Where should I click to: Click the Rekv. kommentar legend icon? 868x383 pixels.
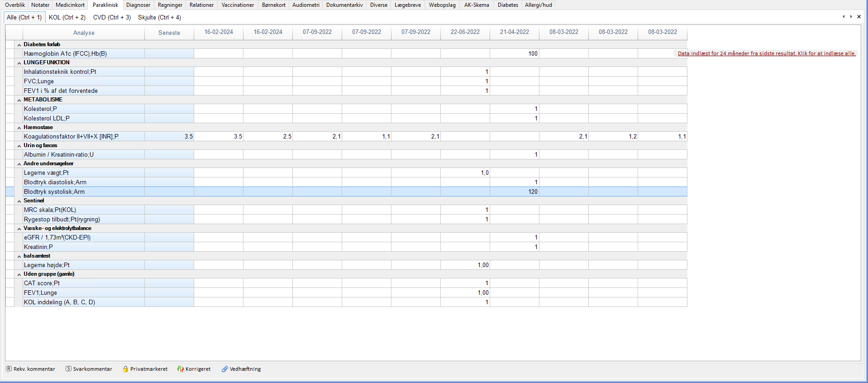point(9,369)
